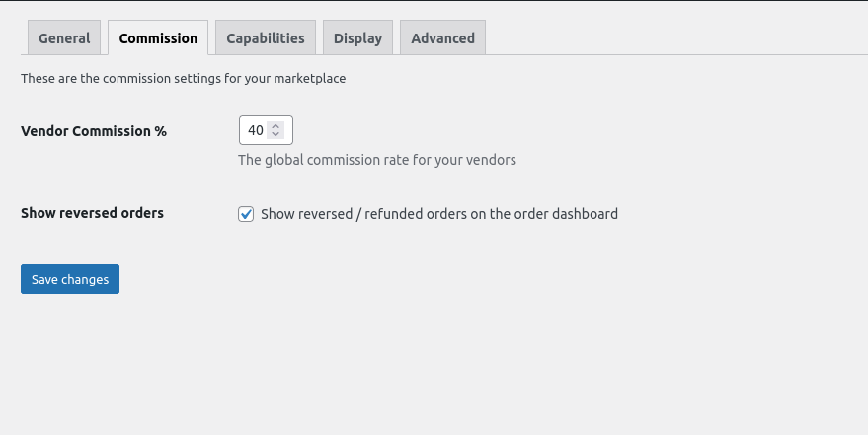Uncheck the reversed/refunded orders option
This screenshot has width=868, height=435.
click(246, 214)
